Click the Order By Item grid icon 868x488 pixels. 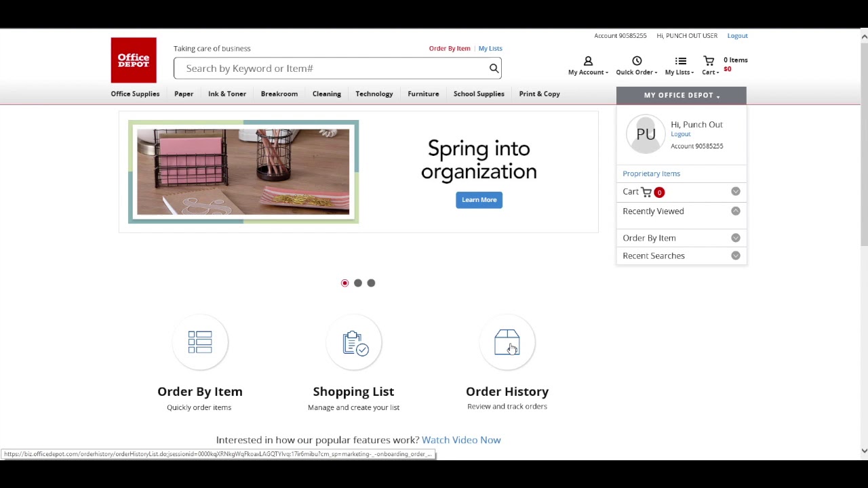tap(200, 342)
